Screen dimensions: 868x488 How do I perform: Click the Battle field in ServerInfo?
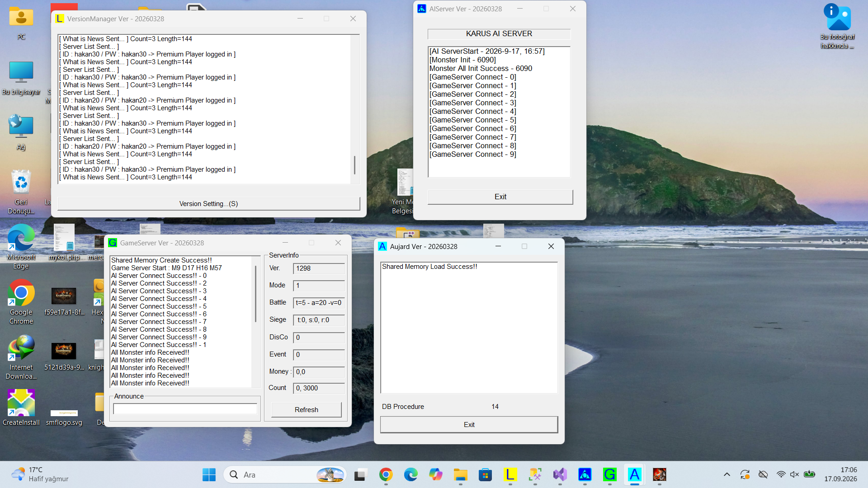[319, 303]
